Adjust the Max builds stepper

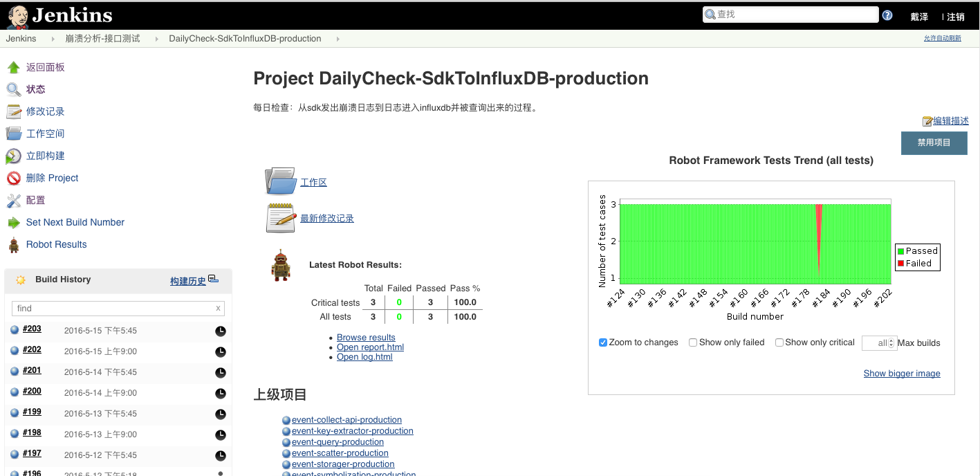pyautogui.click(x=891, y=343)
